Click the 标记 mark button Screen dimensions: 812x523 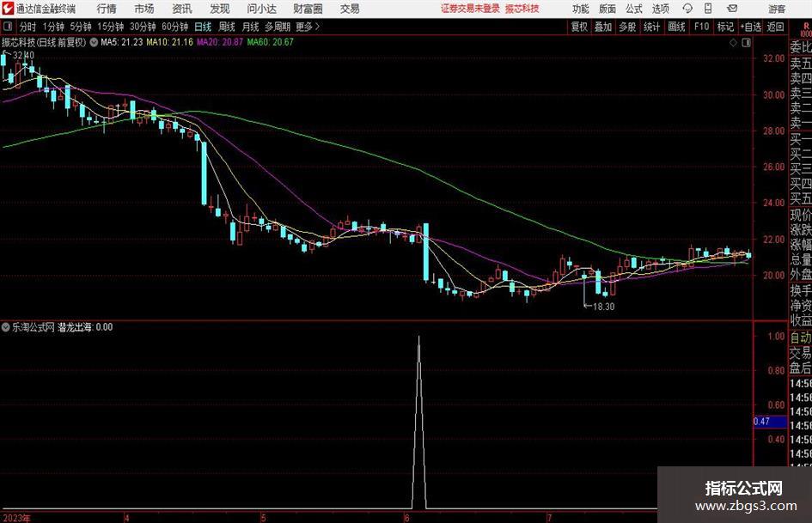coord(725,27)
